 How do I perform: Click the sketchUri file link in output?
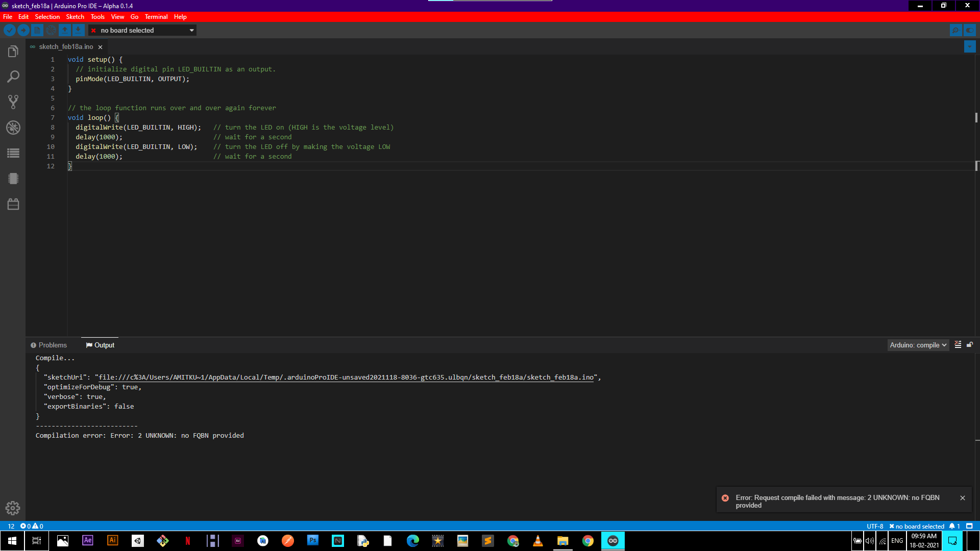click(x=346, y=378)
